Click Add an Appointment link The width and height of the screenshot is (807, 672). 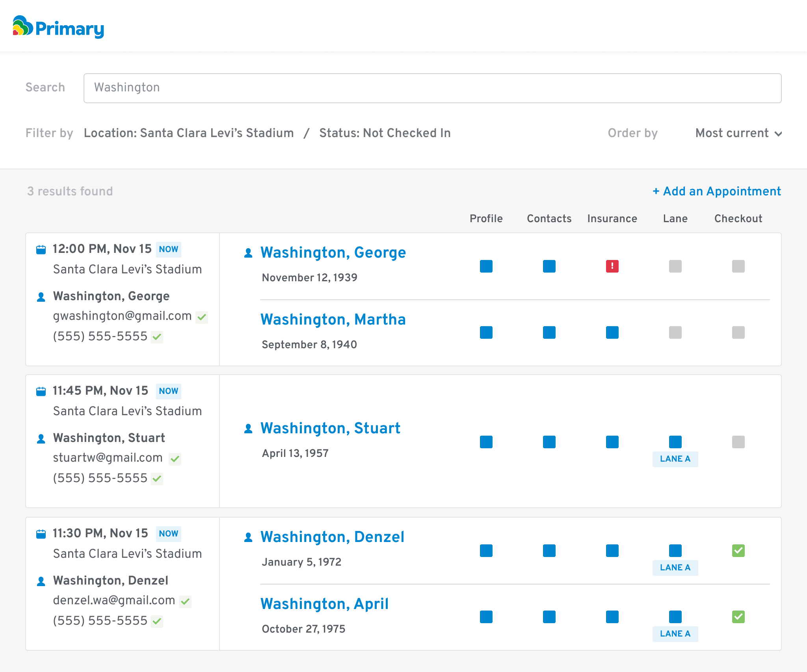point(717,191)
